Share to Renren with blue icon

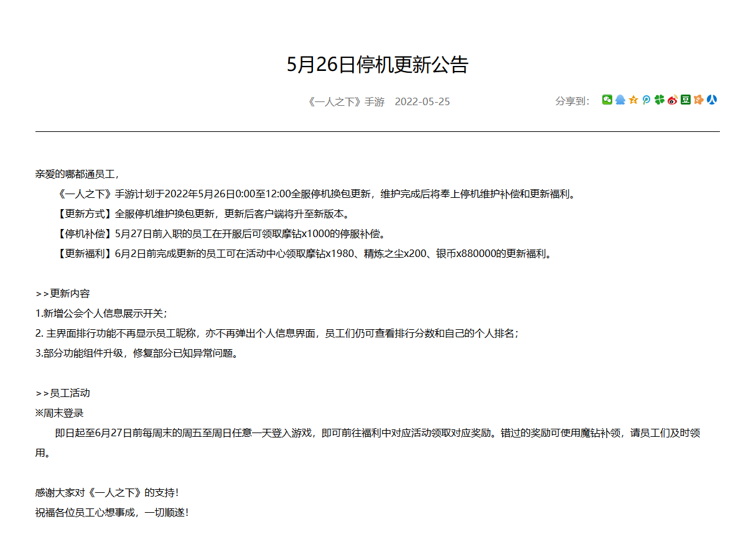[712, 100]
